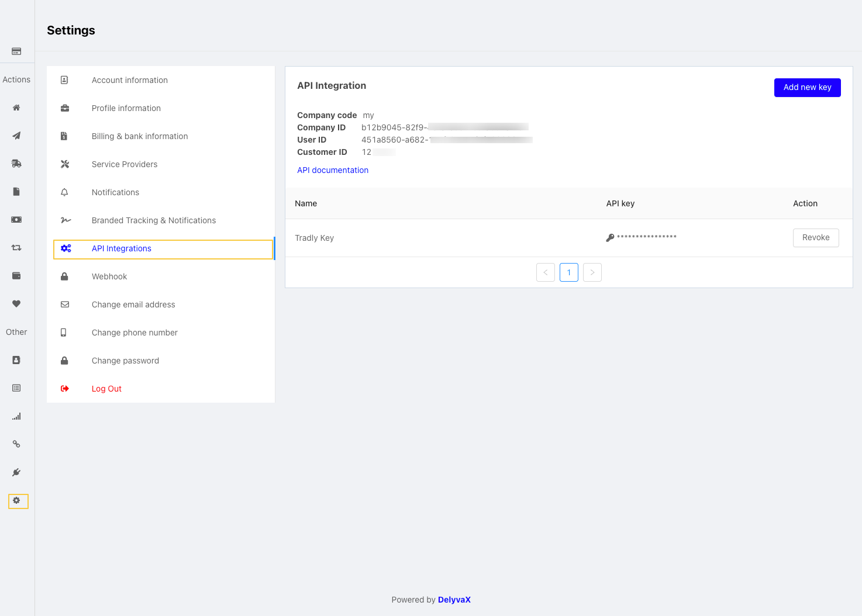Screen dimensions: 862x616
Task: Open the Webhook settings section
Action: 109,276
